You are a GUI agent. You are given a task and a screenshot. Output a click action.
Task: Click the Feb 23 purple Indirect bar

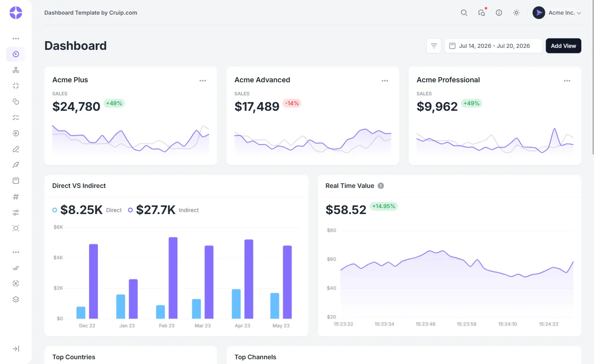(173, 278)
